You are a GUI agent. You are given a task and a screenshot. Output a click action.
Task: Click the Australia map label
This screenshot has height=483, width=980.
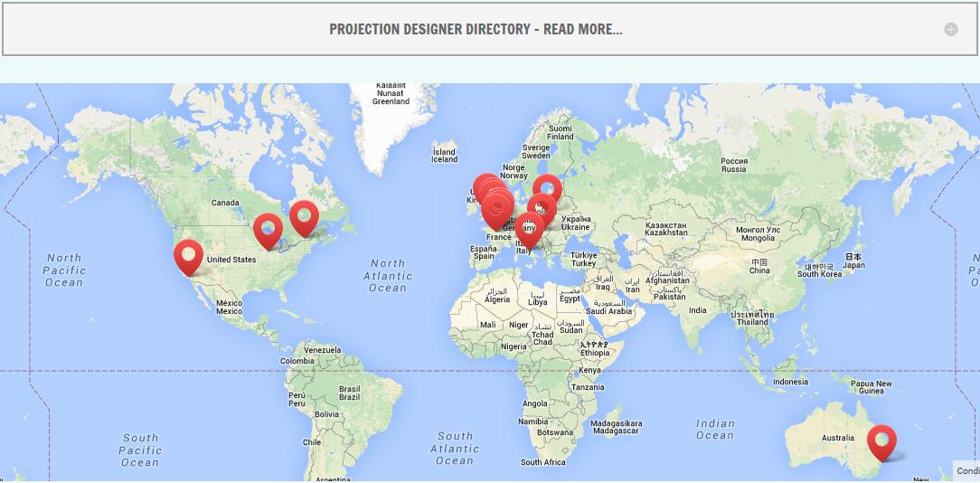tap(837, 438)
